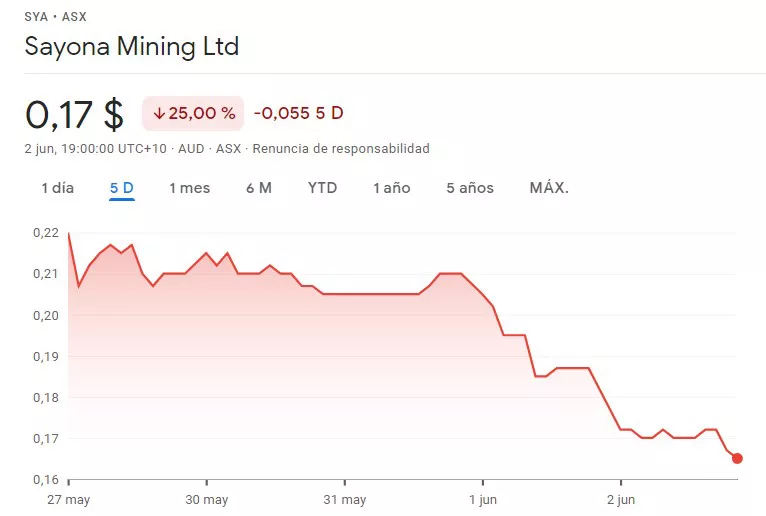Image resolution: width=766 pixels, height=516 pixels.
Task: Select the 5 D time range
Action: (122, 188)
